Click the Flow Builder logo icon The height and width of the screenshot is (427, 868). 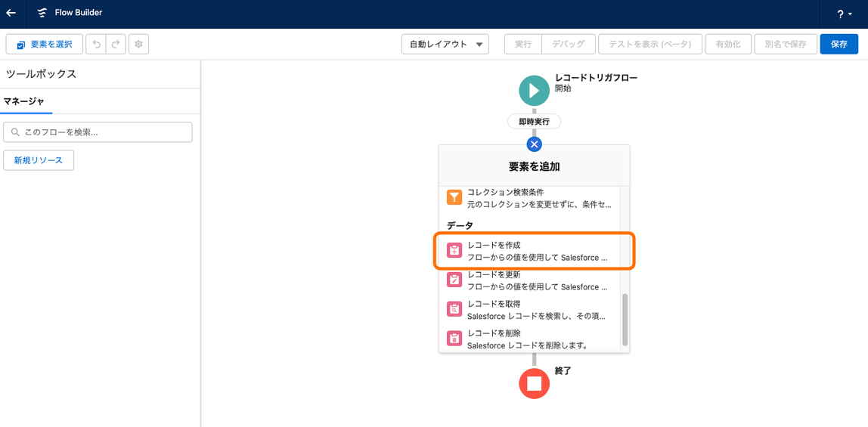pos(42,14)
